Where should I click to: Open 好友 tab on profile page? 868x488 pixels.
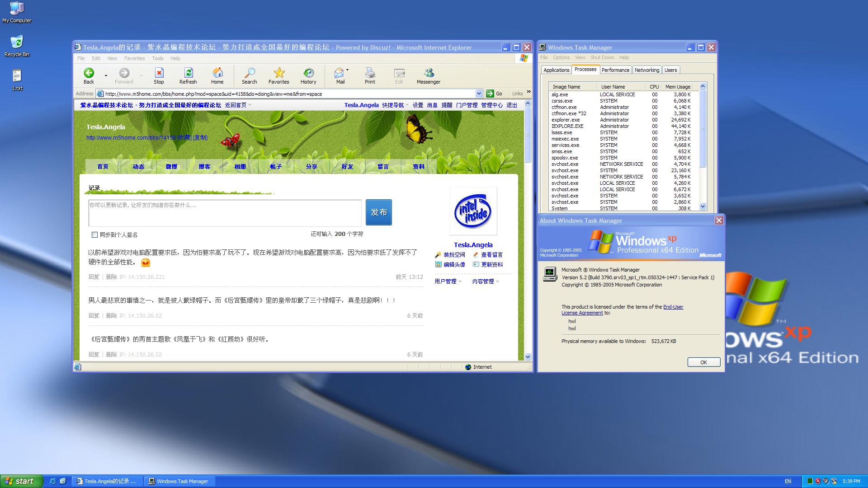(x=347, y=167)
